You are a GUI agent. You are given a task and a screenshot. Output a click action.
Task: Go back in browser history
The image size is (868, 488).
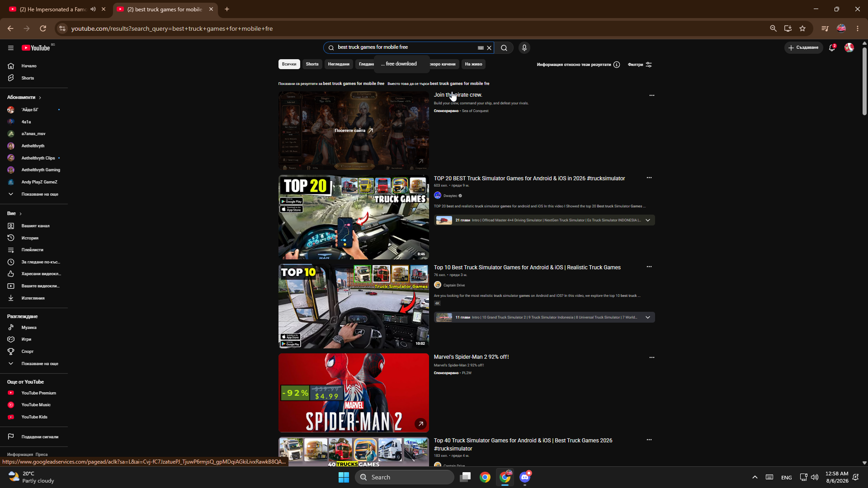tap(10, 28)
